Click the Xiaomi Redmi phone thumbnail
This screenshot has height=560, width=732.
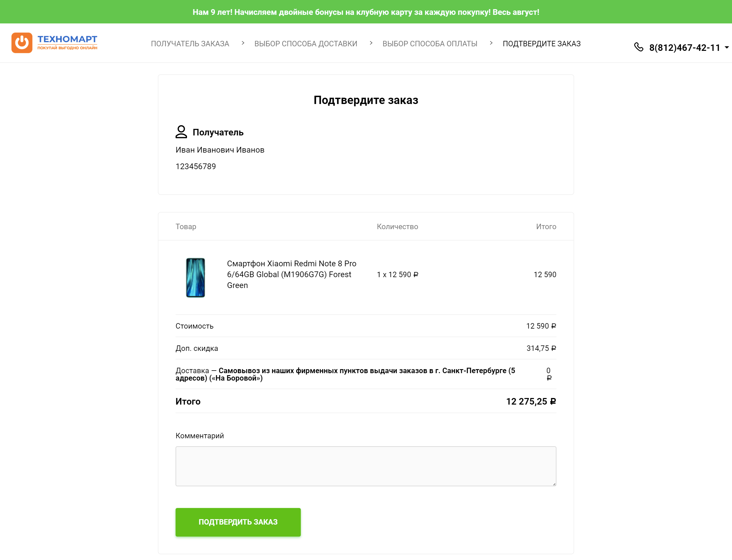tap(195, 277)
